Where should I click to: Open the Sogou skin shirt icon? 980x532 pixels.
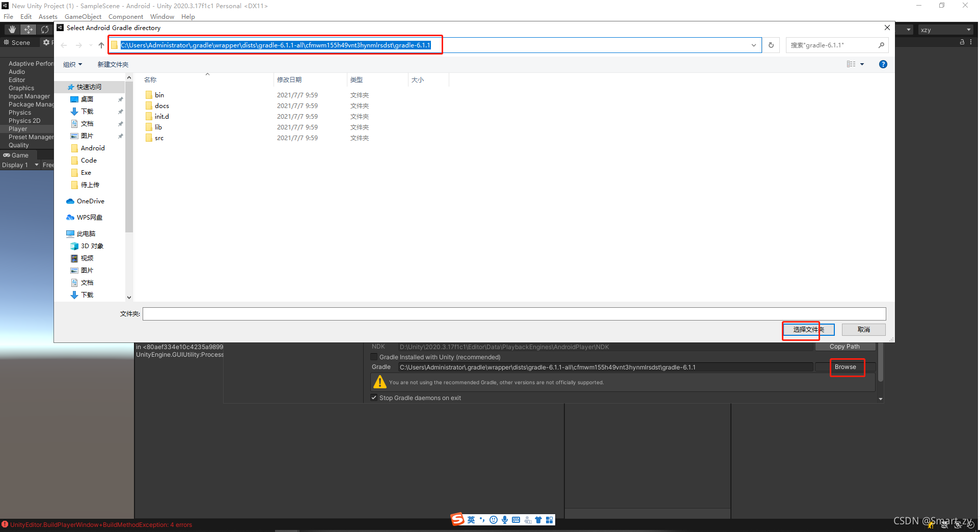pos(538,520)
